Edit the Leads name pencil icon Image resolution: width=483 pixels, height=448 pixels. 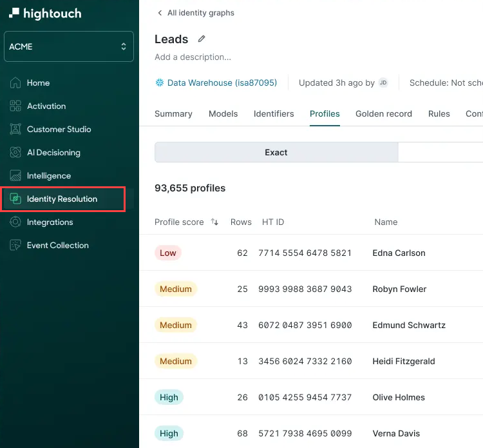click(202, 39)
